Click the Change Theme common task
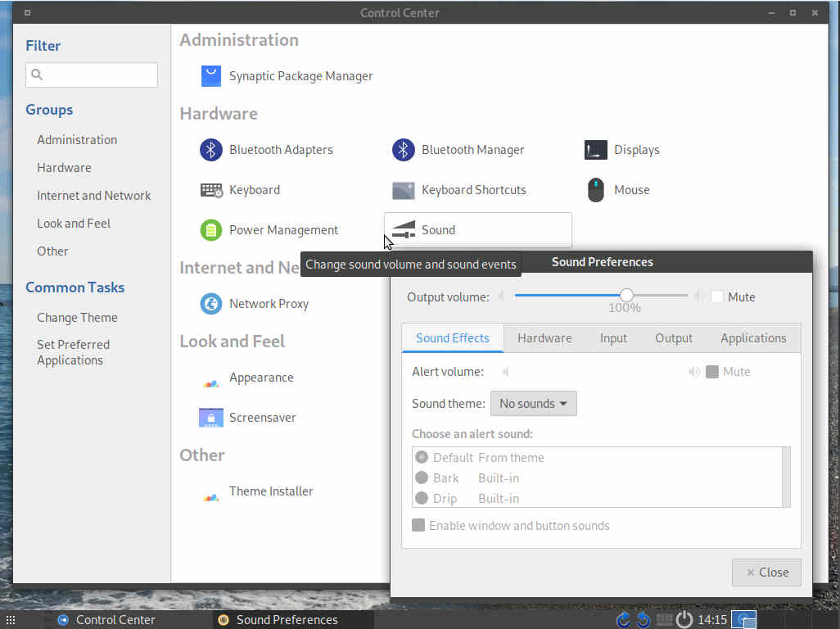This screenshot has height=629, width=840. tap(77, 318)
